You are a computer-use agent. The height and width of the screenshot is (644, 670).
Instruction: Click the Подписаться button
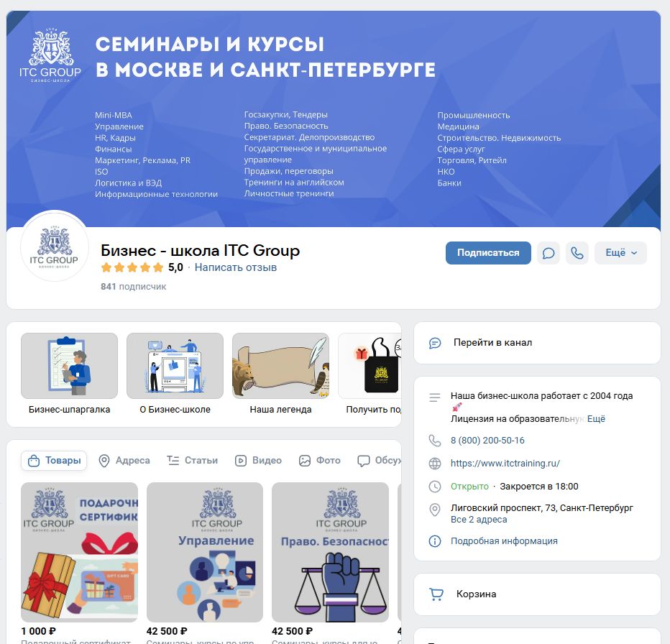pyautogui.click(x=488, y=253)
